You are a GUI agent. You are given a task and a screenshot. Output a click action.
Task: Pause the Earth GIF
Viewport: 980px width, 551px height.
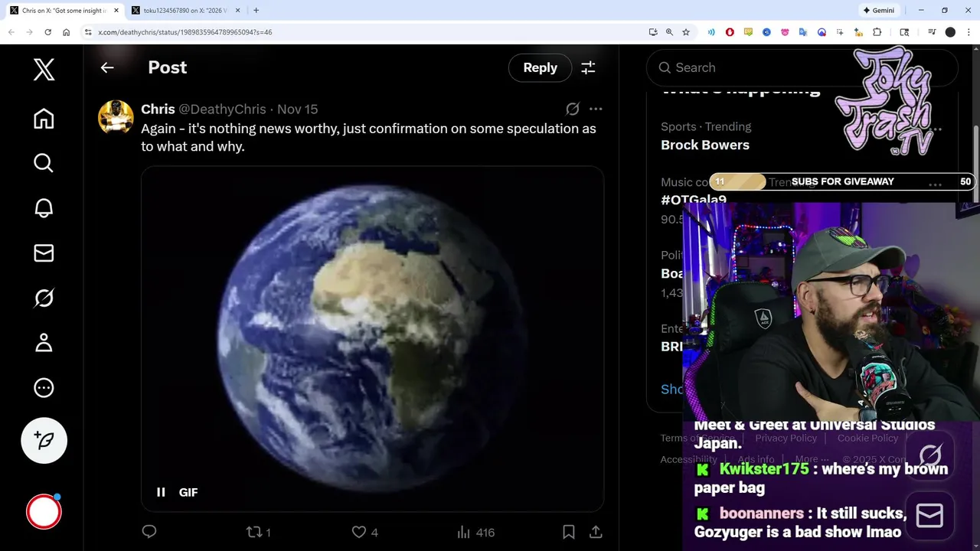tap(161, 492)
